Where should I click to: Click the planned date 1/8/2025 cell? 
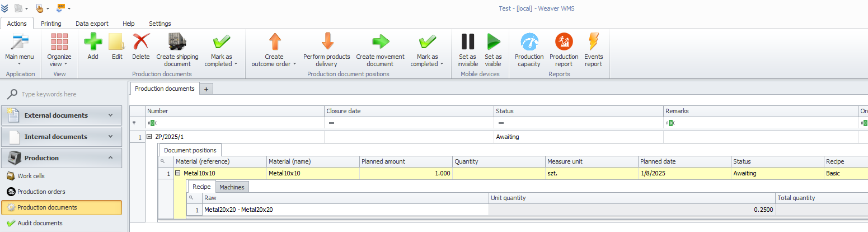pos(684,173)
